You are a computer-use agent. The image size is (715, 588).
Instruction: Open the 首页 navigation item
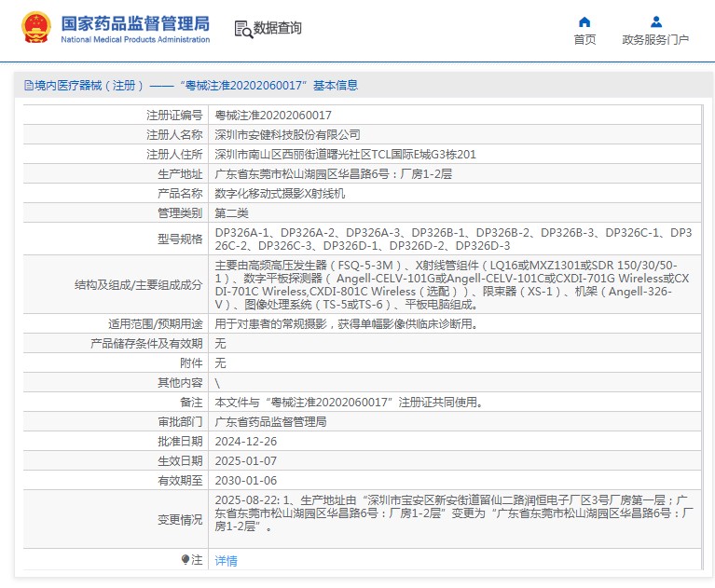584,39
